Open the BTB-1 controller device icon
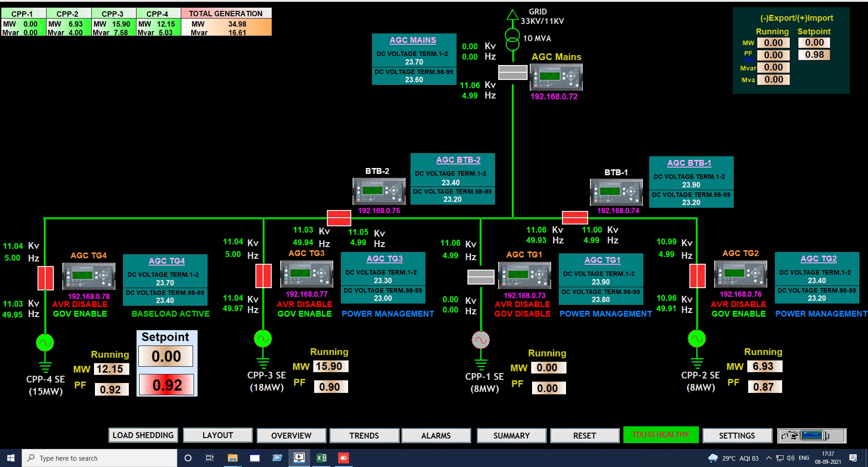This screenshot has height=467, width=868. pyautogui.click(x=616, y=192)
